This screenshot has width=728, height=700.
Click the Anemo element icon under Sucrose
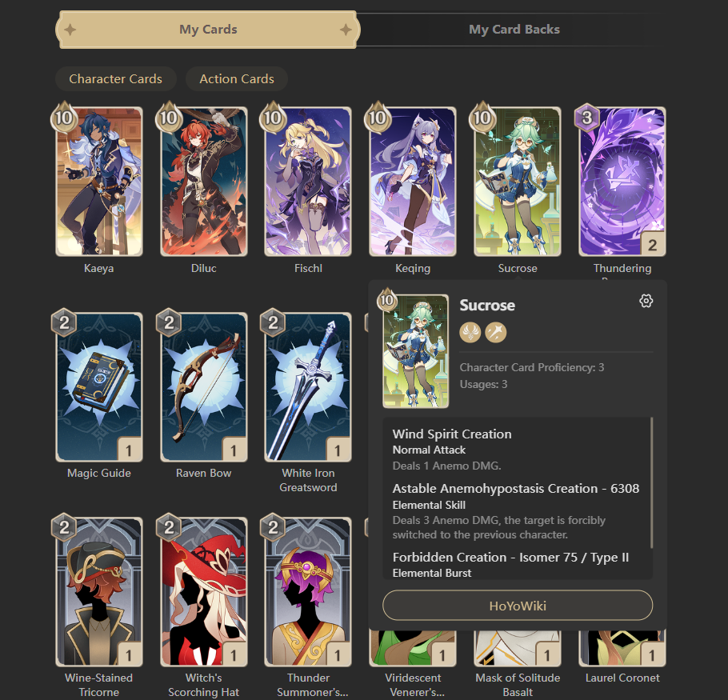pos(470,332)
